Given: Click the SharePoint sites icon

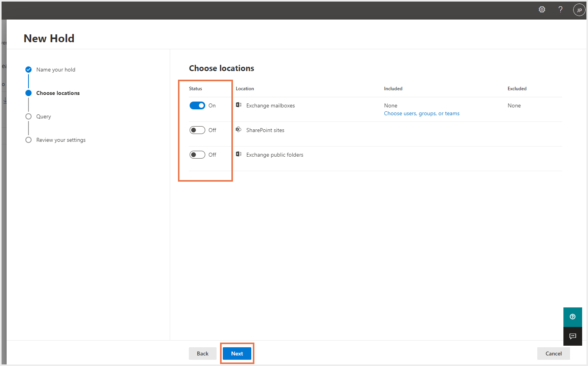Looking at the screenshot, I should pyautogui.click(x=238, y=130).
